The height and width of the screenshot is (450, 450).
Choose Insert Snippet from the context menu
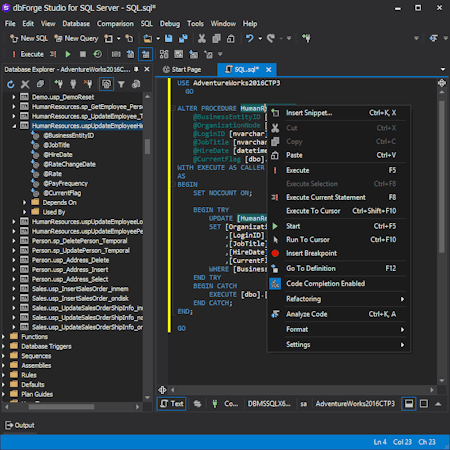(339, 113)
